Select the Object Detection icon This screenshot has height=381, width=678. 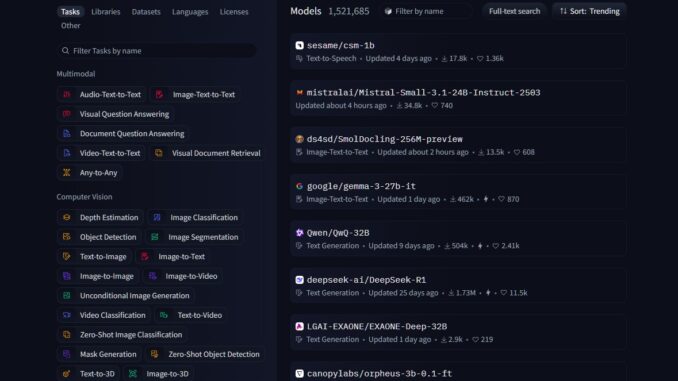(67, 237)
